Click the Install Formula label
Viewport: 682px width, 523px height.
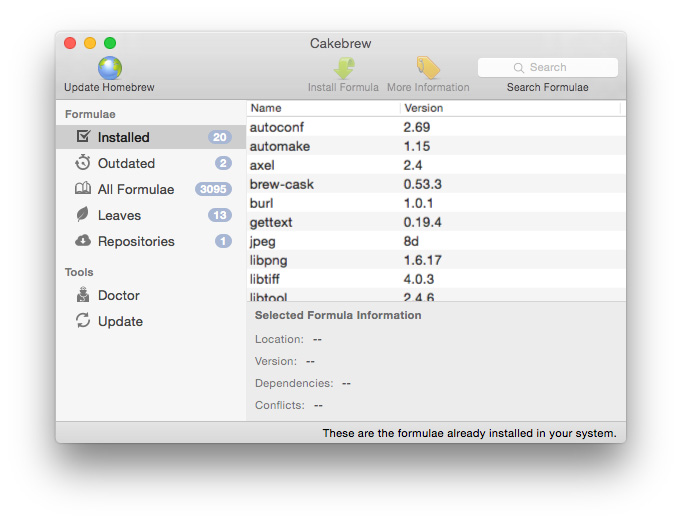click(x=343, y=87)
